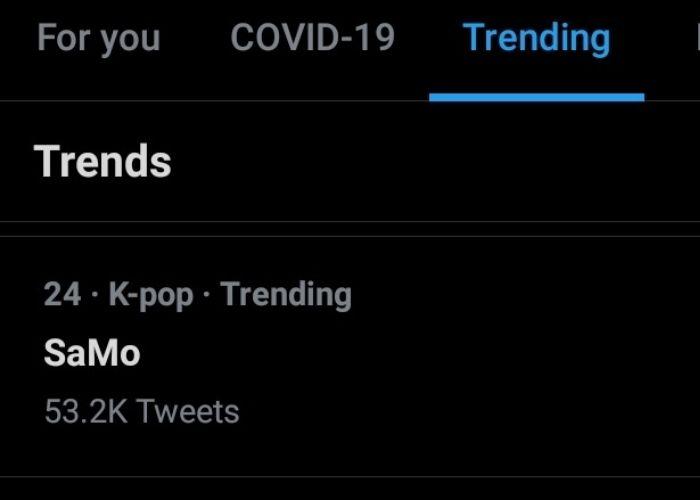This screenshot has width=700, height=500.
Task: Switch to the For you tab
Action: (98, 38)
